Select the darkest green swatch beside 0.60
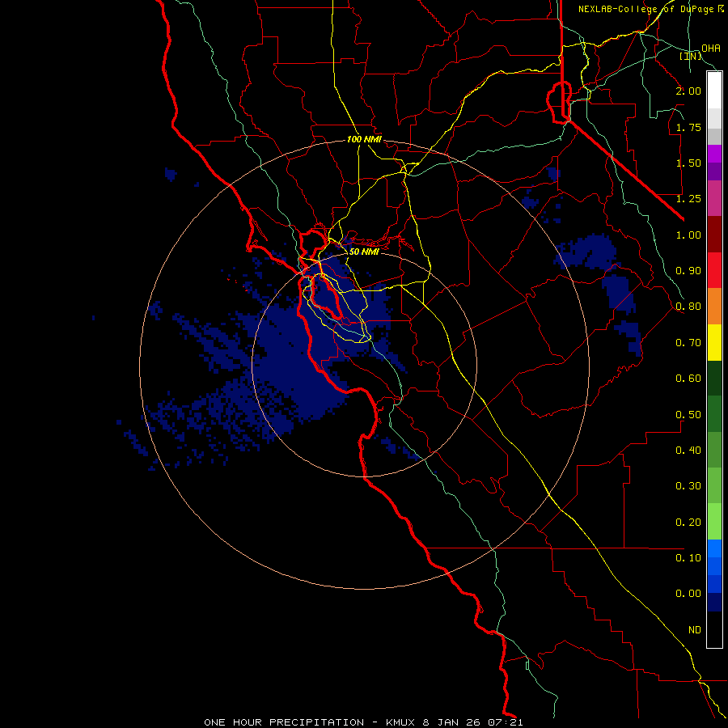Screen dimensions: 728x728 714,378
